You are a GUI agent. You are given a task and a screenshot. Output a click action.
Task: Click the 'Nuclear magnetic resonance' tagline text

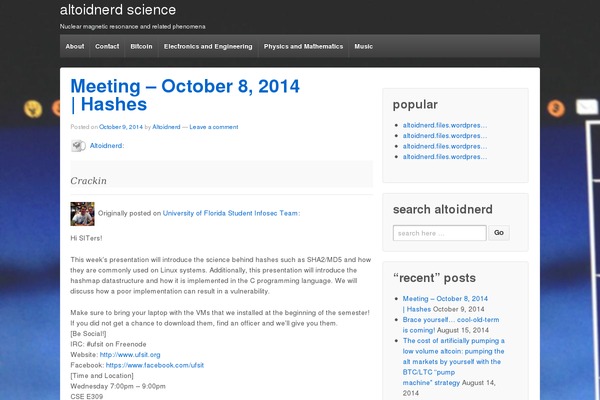click(x=132, y=26)
